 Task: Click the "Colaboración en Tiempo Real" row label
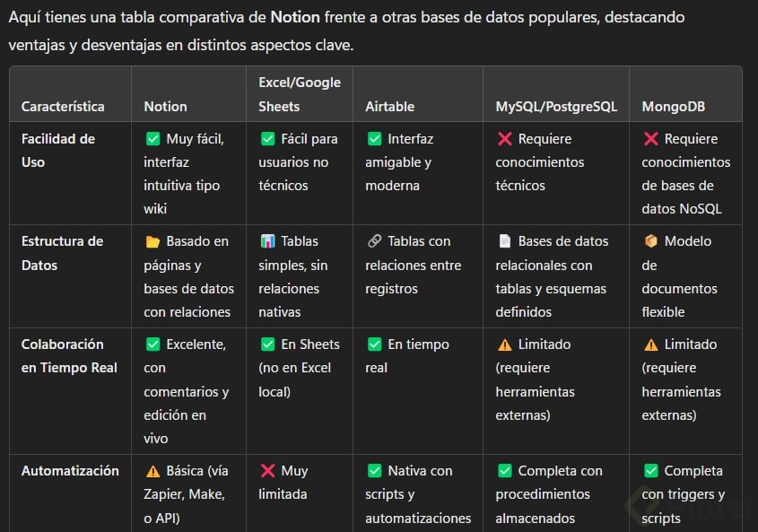click(x=69, y=356)
